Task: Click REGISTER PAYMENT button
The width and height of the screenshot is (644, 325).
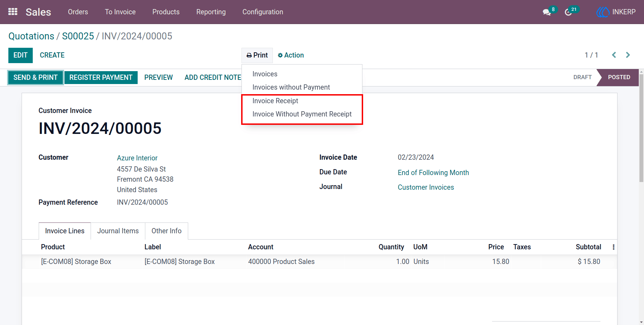Action: pyautogui.click(x=101, y=77)
